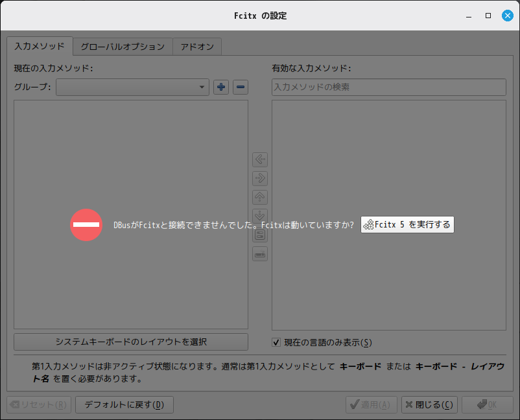Click the keyboard layout icon
Viewport: 520px width, 420px height.
(x=260, y=254)
